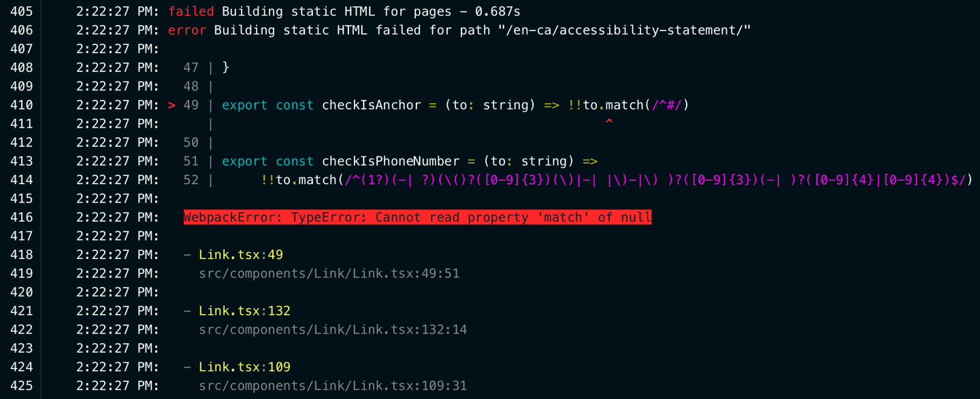Click the red 'failed' word on line 405

point(191,12)
